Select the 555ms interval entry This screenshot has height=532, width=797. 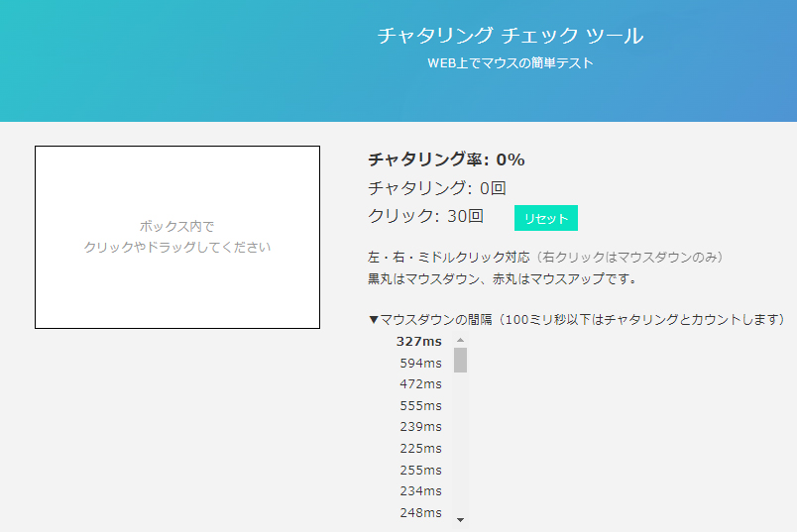tap(420, 405)
